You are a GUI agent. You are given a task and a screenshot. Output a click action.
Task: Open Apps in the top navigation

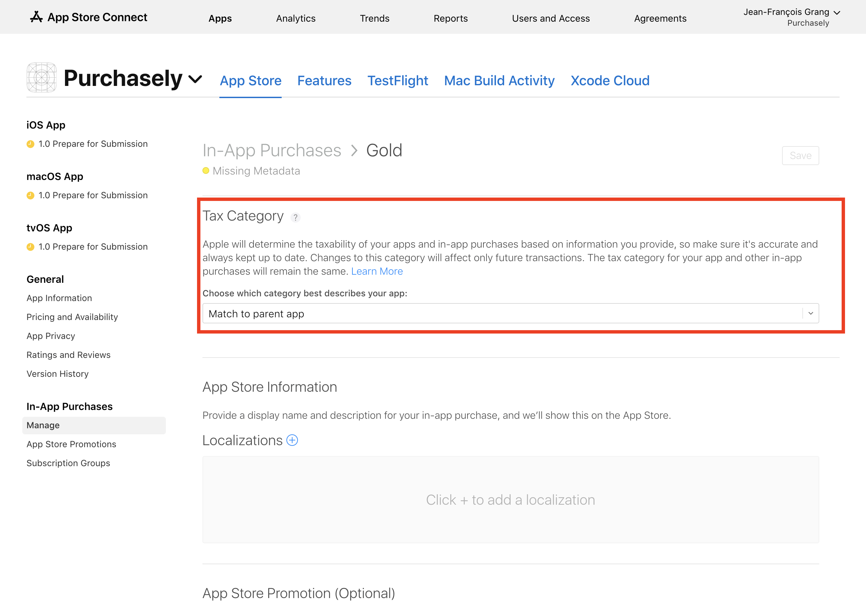coord(220,18)
